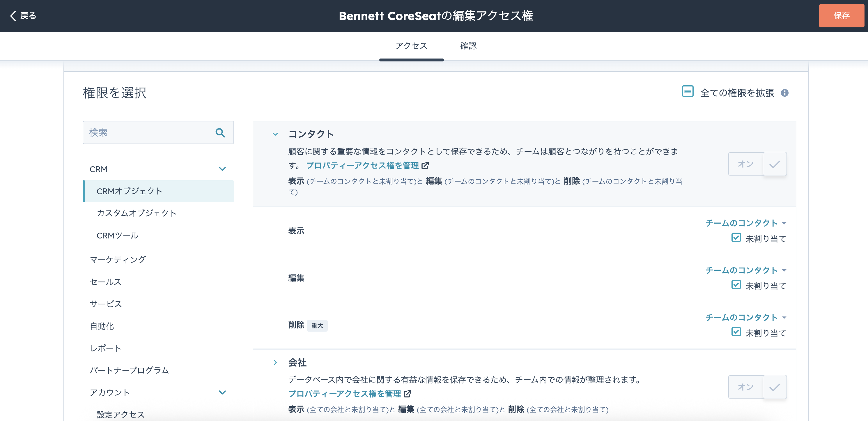Viewport: 868px width, 421px height.
Task: Switch to the アクセス tab
Action: click(411, 46)
